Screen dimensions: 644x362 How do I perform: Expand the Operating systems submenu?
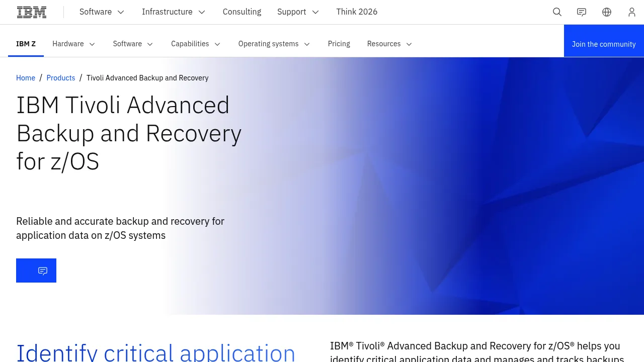pos(274,44)
